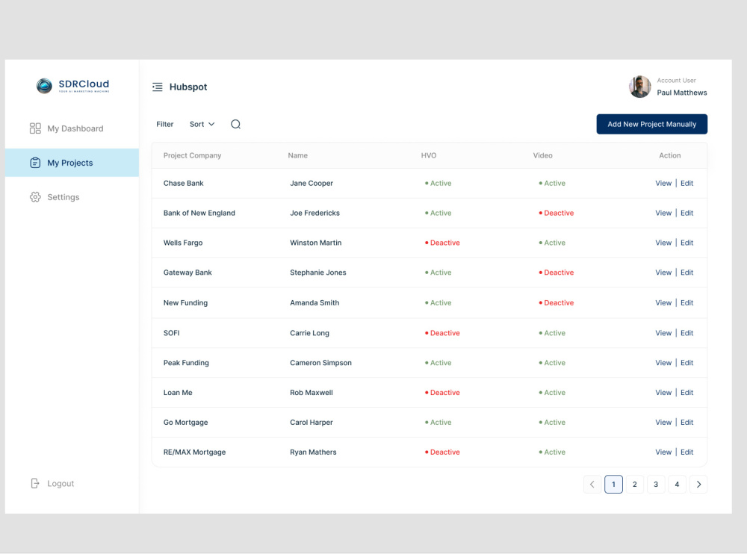Select pagination page 4
Viewport: 747px width, 560px height.
pos(677,485)
